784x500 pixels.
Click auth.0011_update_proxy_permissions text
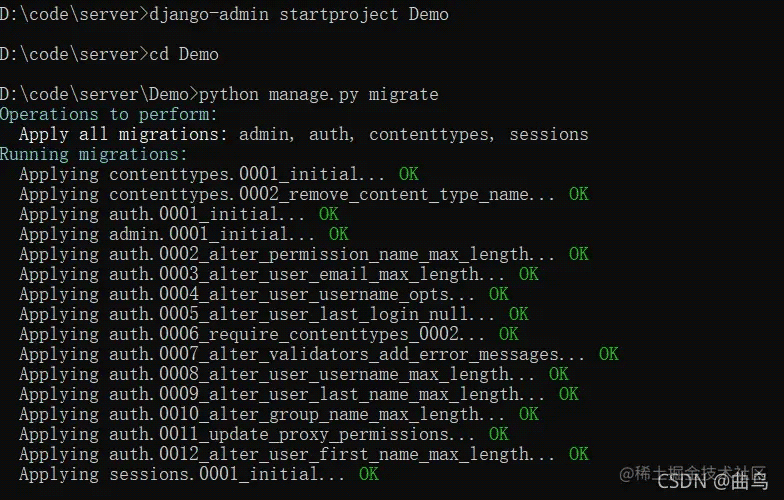click(x=279, y=434)
